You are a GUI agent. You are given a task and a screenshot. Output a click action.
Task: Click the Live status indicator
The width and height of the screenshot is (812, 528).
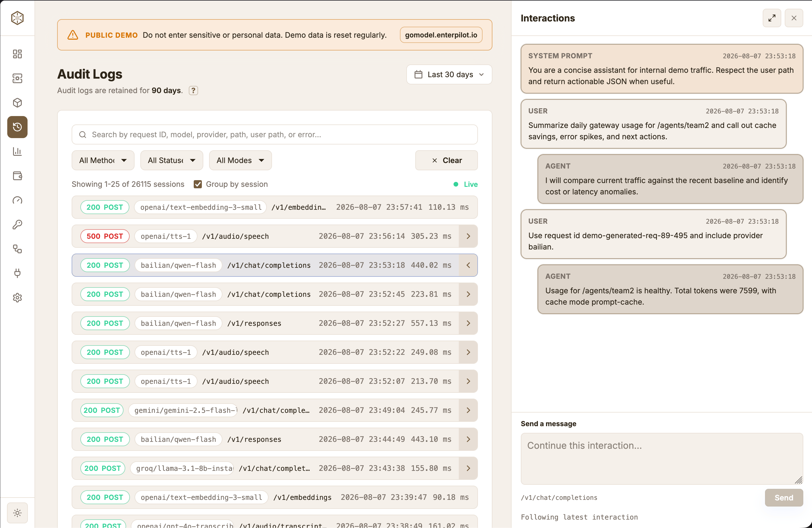point(465,184)
